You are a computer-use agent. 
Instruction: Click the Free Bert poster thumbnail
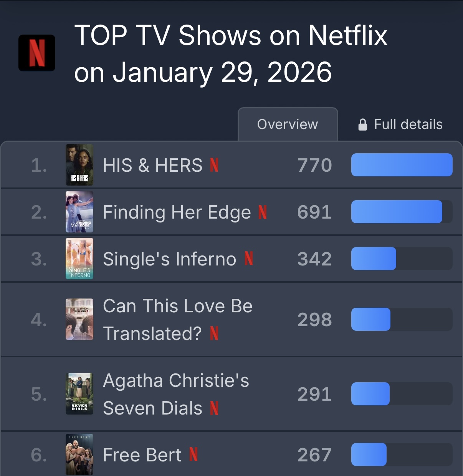(x=79, y=454)
